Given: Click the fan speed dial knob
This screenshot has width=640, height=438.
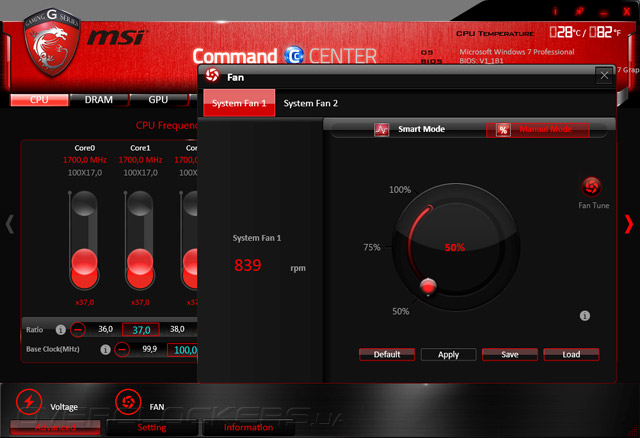Looking at the screenshot, I should pyautogui.click(x=428, y=286).
